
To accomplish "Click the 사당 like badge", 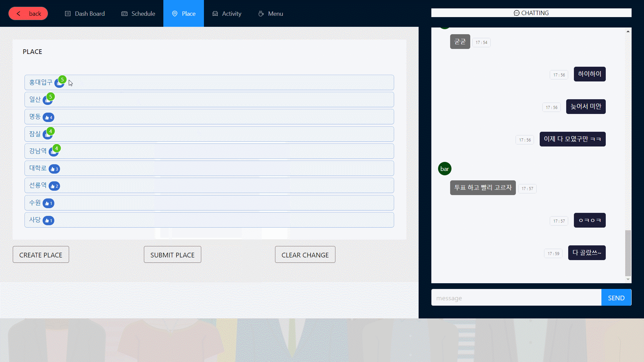I will 48,221.
